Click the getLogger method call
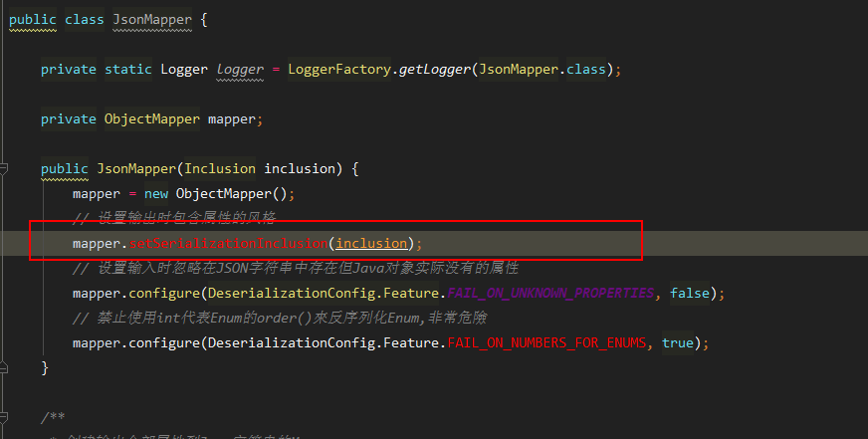Image resolution: width=868 pixels, height=439 pixels. coord(435,70)
